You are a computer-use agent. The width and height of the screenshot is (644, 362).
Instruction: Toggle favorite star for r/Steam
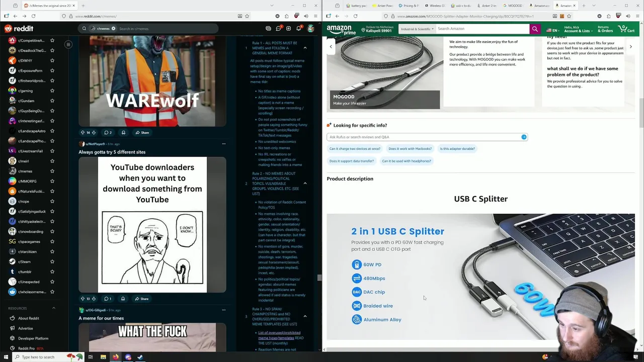click(x=52, y=261)
